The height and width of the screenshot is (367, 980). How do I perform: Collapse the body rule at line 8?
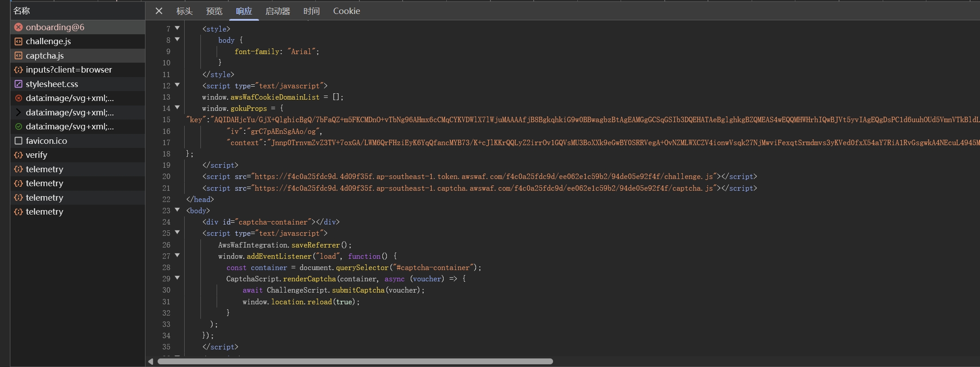pos(177,39)
